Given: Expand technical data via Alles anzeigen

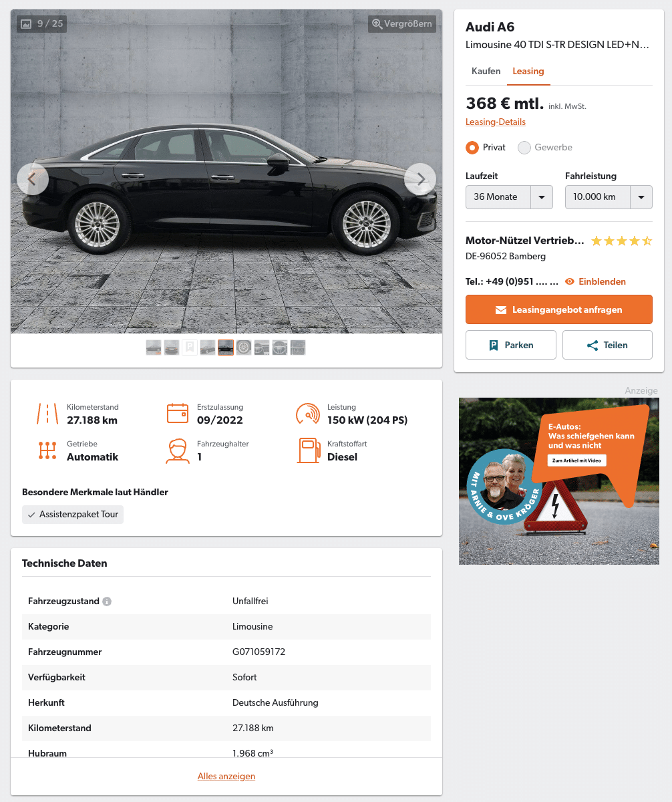Looking at the screenshot, I should pyautogui.click(x=226, y=777).
